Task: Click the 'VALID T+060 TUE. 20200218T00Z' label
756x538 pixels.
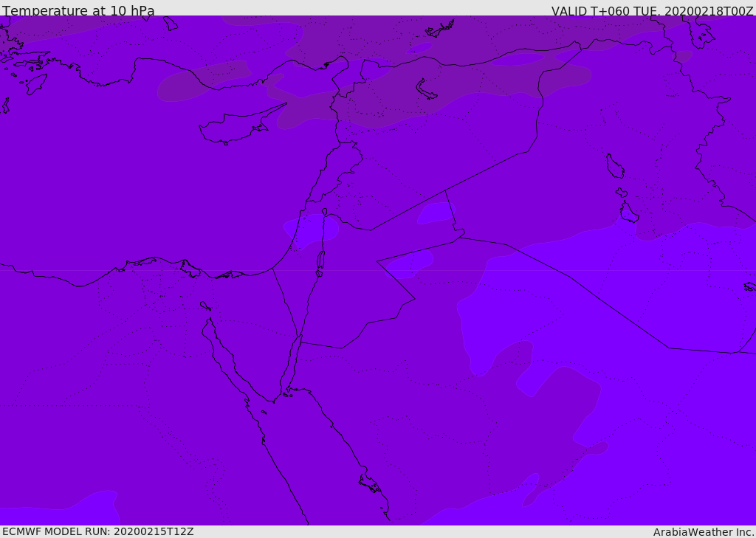Action: (x=653, y=11)
